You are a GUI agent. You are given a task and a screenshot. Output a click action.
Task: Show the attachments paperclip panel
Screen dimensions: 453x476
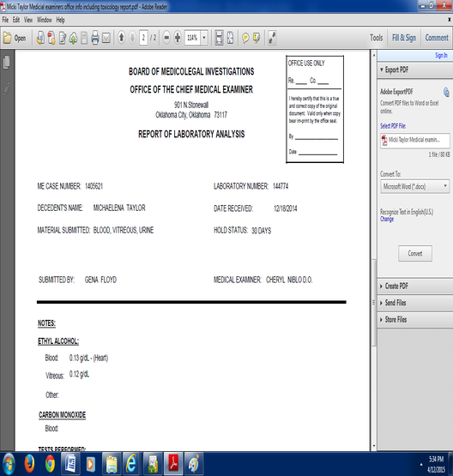6,88
